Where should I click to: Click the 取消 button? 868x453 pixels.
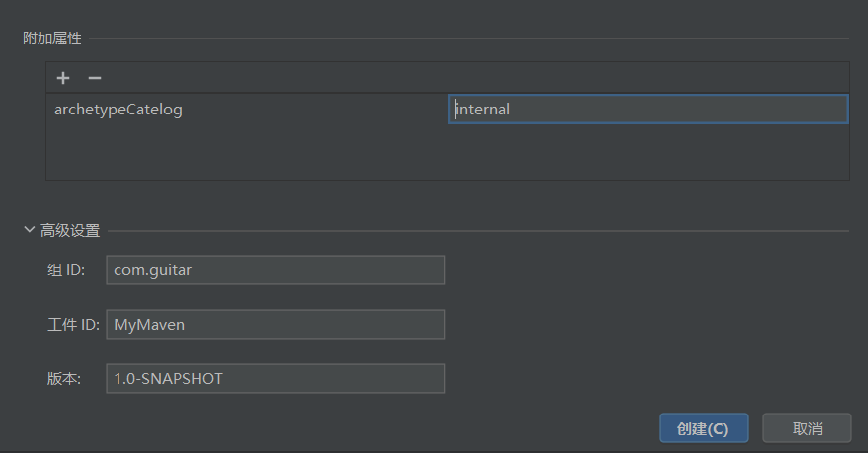click(807, 429)
